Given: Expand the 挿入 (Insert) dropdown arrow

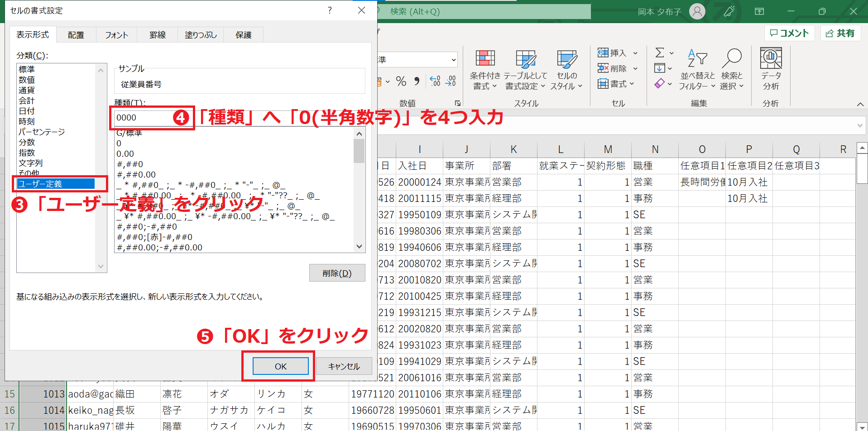Looking at the screenshot, I should (636, 53).
